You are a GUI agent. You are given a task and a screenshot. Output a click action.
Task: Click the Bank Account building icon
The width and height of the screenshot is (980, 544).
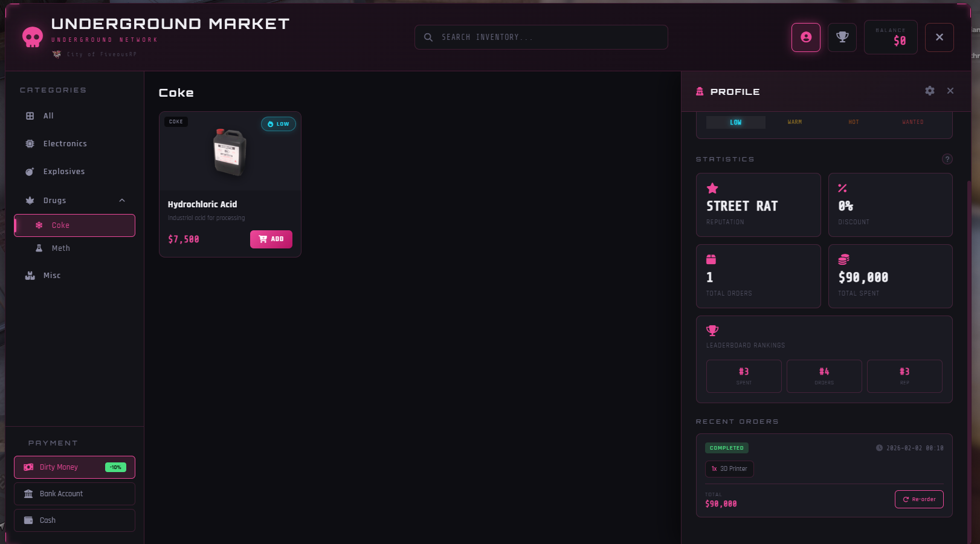click(x=28, y=494)
